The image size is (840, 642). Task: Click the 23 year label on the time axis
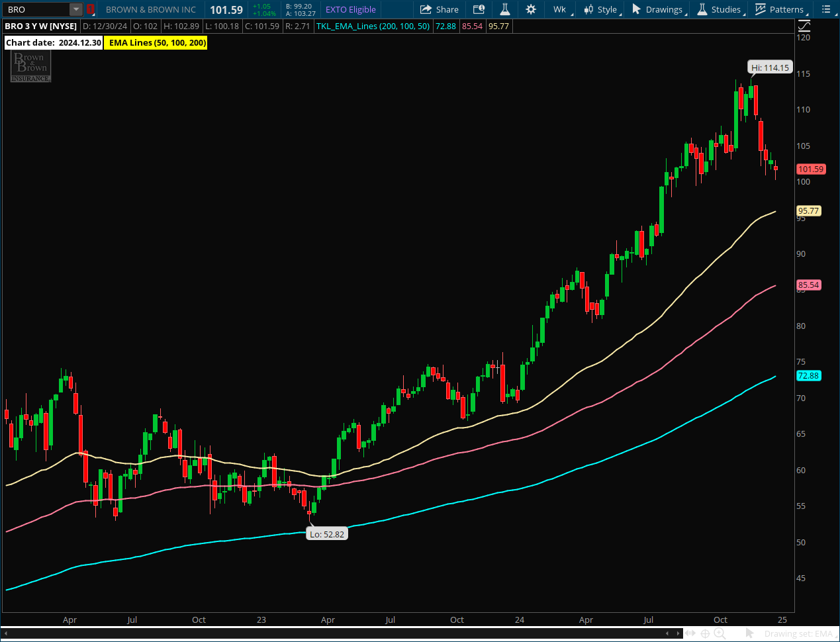point(261,620)
